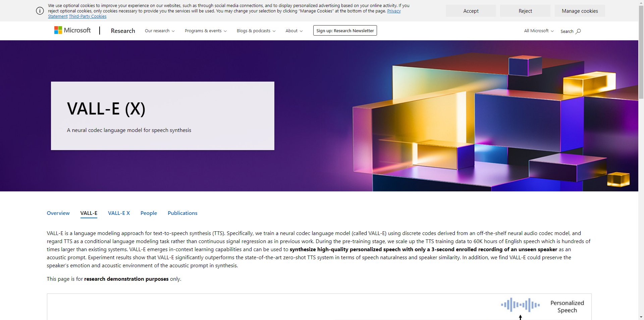Image resolution: width=644 pixels, height=320 pixels.
Task: Select the VALL-E tab
Action: click(x=89, y=213)
